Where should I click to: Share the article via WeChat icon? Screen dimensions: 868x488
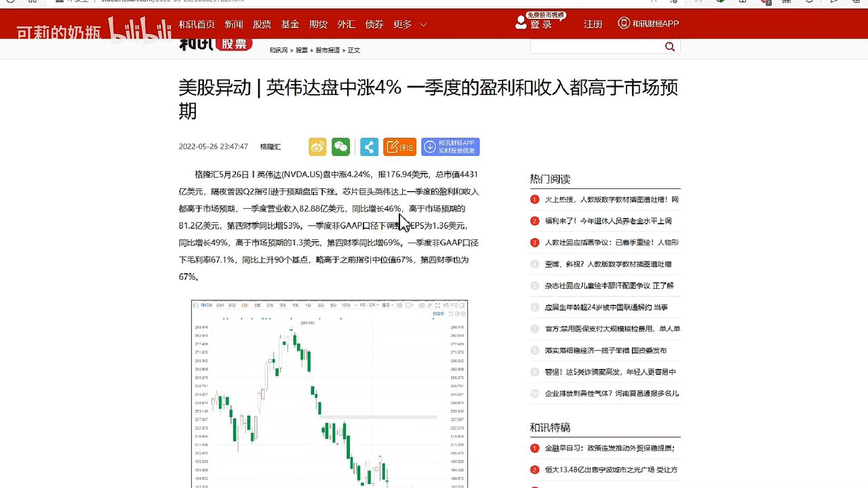point(341,147)
